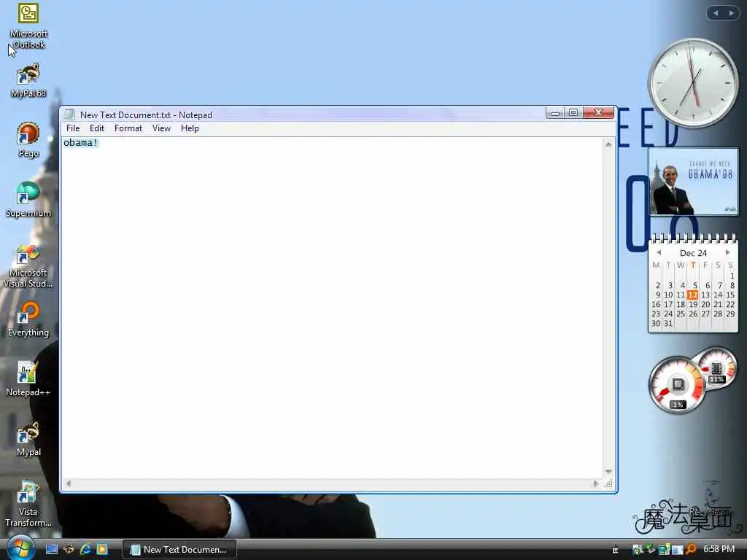Select the Supermium browser shortcut

(x=28, y=199)
